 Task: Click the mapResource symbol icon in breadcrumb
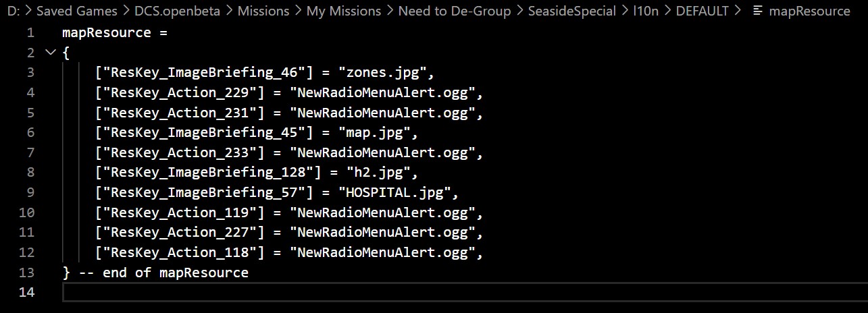[758, 11]
